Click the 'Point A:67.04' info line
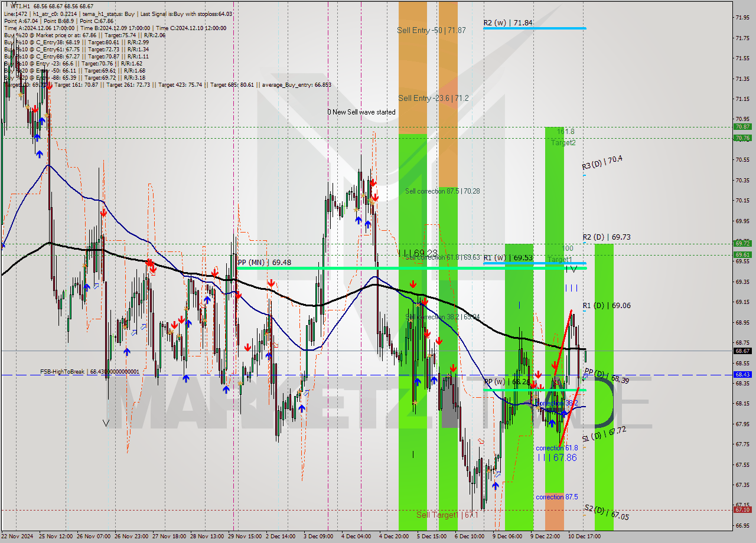This screenshot has width=756, height=543. pyautogui.click(x=21, y=21)
